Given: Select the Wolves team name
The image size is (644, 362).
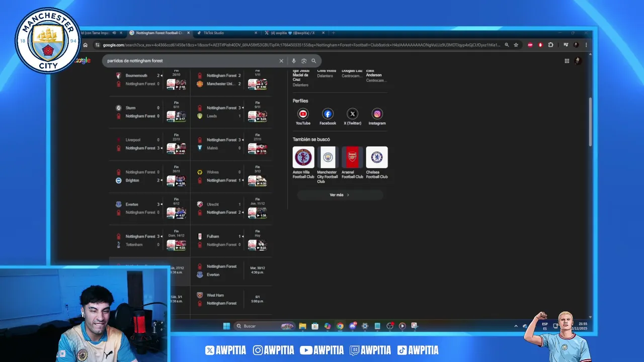Looking at the screenshot, I should 212,172.
